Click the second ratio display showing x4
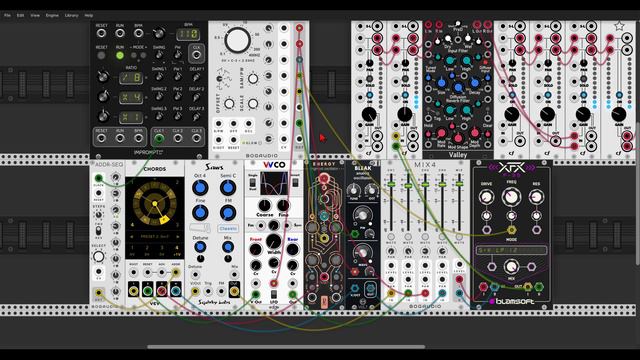640x360 pixels. 131,98
